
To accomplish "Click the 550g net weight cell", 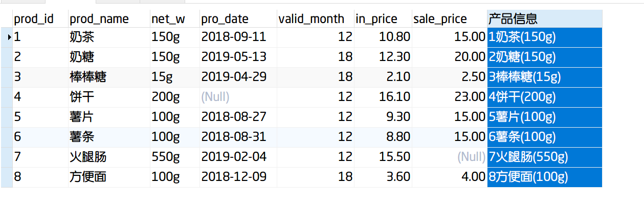I will 175,157.
